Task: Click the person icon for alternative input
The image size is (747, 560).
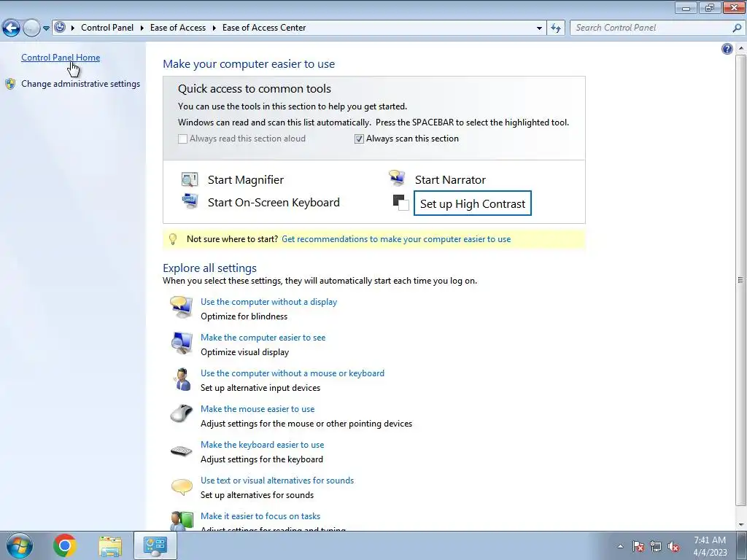Action: [x=182, y=379]
